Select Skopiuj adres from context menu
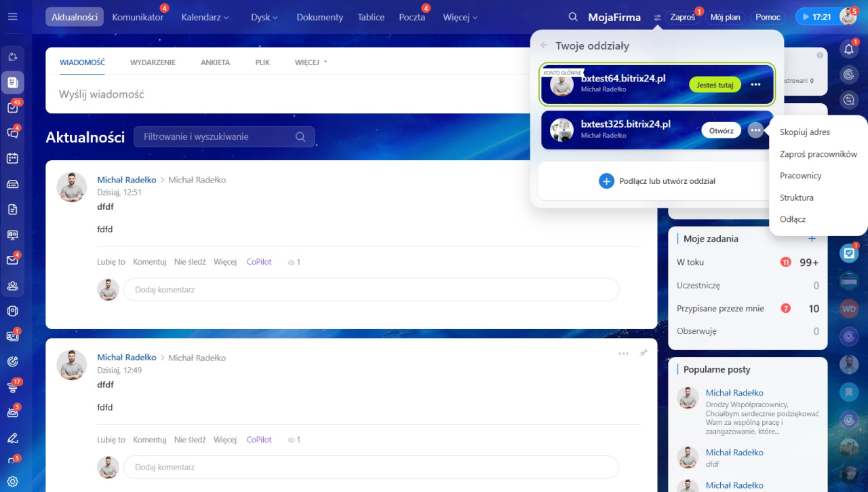868x492 pixels. [804, 132]
